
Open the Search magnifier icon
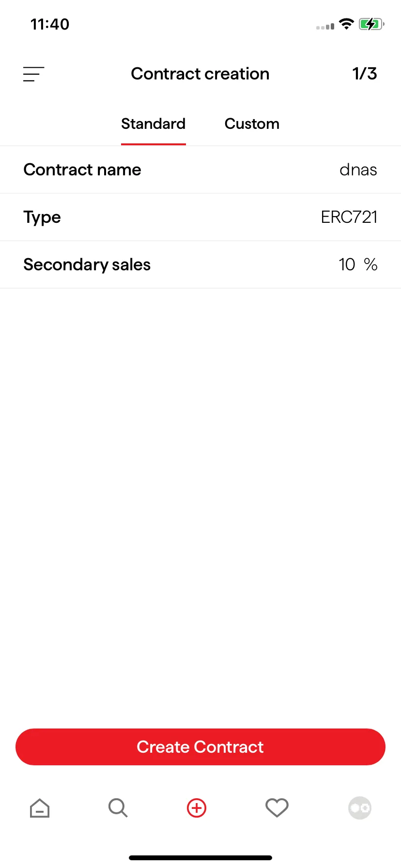118,808
